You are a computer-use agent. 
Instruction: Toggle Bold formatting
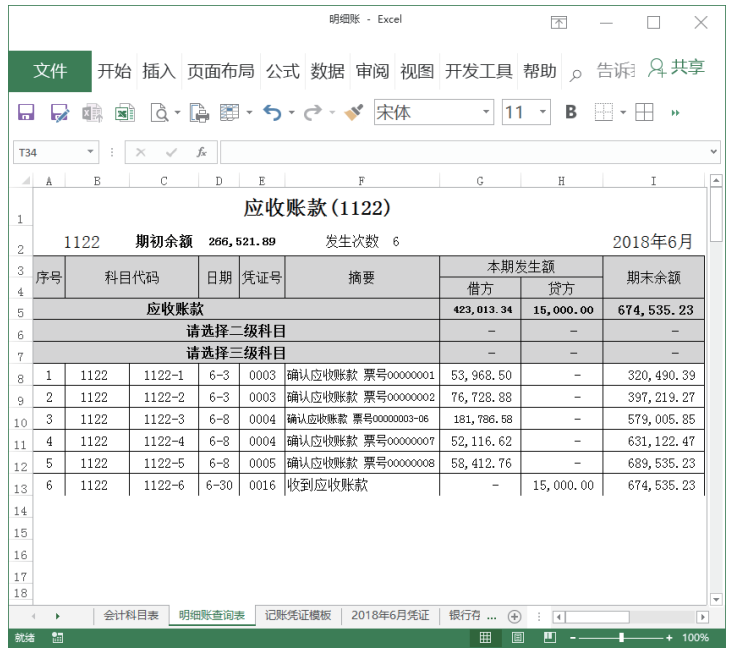coord(571,112)
